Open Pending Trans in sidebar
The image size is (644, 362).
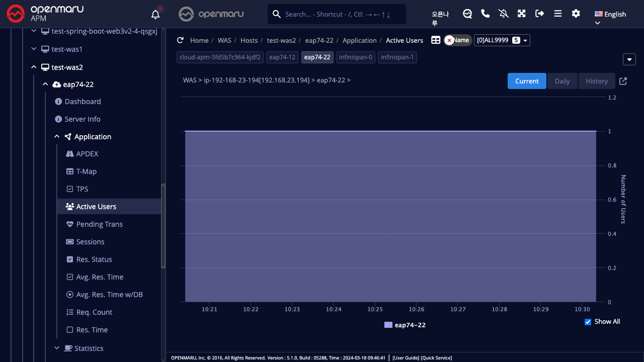click(x=99, y=224)
